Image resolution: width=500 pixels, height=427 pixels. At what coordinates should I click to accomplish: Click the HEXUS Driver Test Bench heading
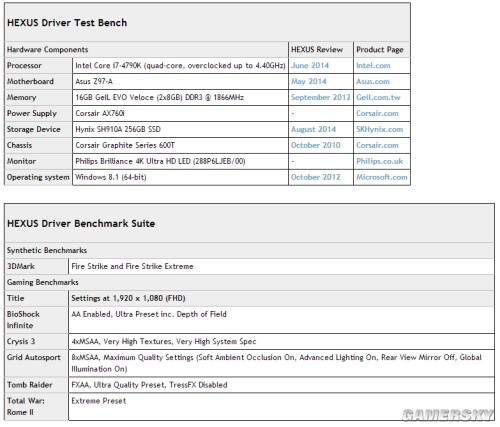tap(67, 23)
